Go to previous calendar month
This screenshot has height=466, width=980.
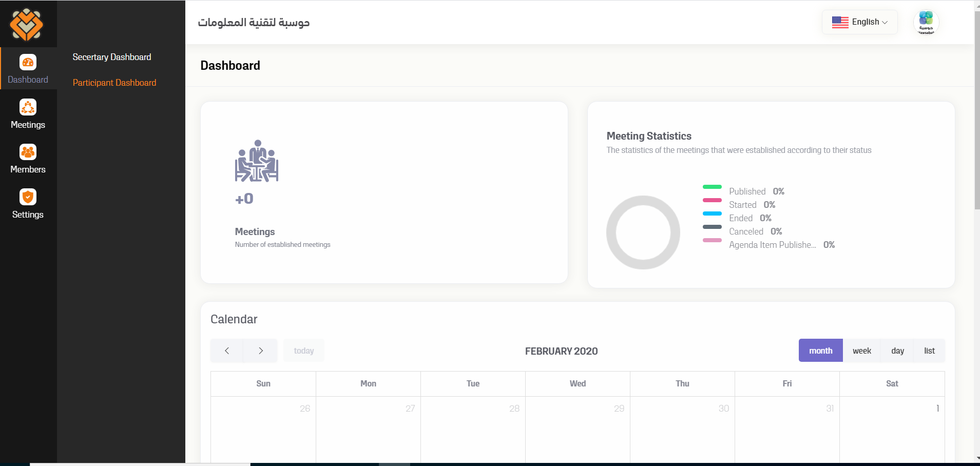point(227,351)
